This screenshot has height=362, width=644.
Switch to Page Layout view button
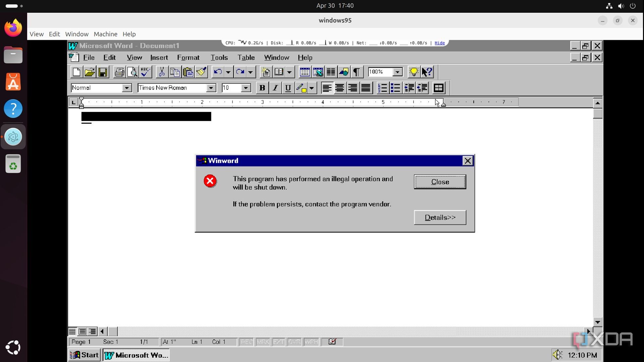coord(82,331)
